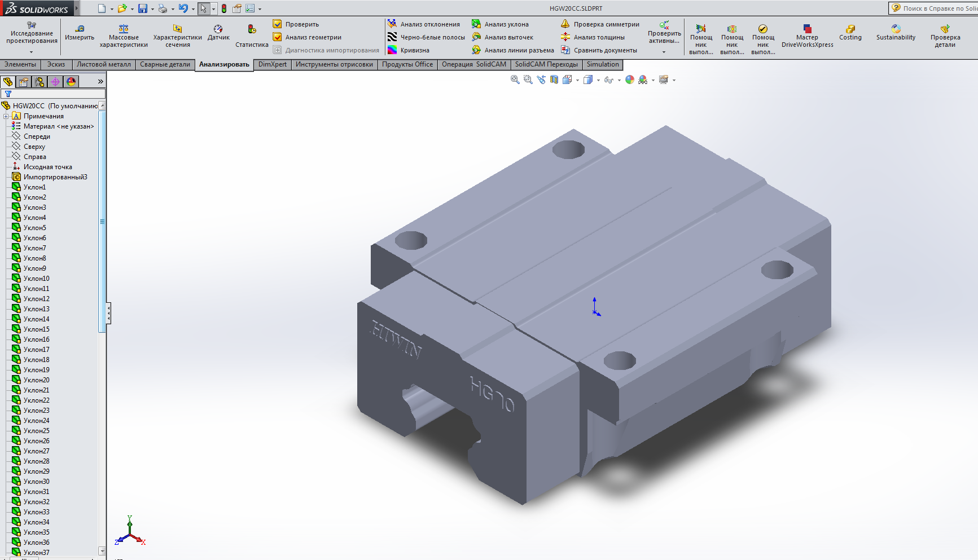
Task: Undo the last action
Action: click(x=183, y=8)
